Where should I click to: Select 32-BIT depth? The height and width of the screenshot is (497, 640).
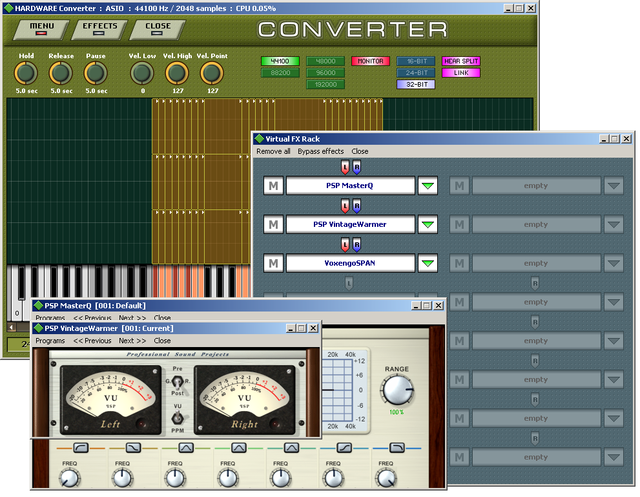[x=416, y=84]
